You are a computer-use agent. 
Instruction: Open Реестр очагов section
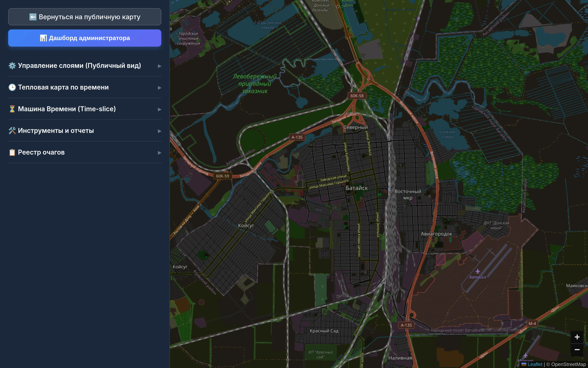click(85, 152)
